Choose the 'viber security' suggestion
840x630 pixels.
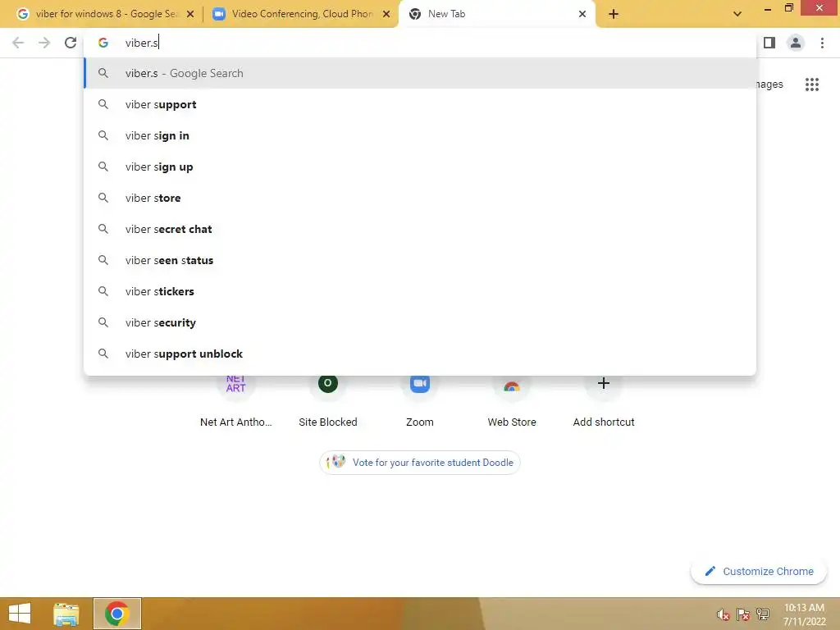[420, 322]
